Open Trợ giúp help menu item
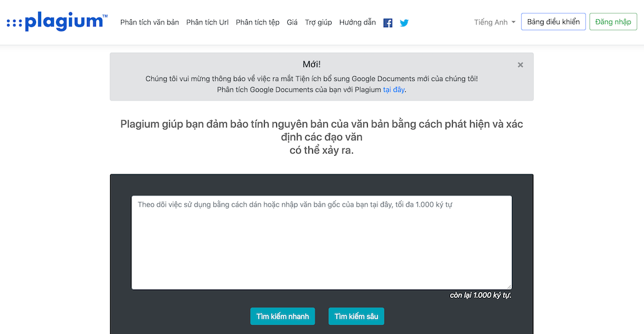The image size is (644, 334). coord(318,22)
